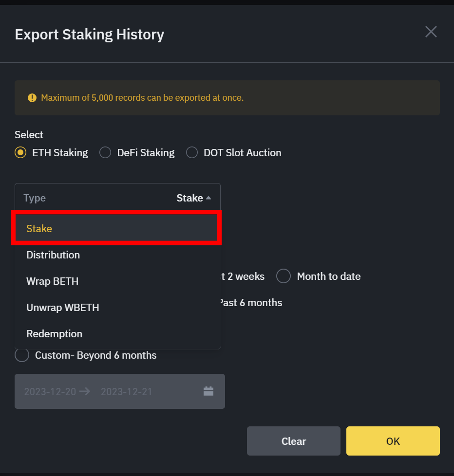Pick Distribution from the Type list
This screenshot has width=454, height=476.
[53, 255]
